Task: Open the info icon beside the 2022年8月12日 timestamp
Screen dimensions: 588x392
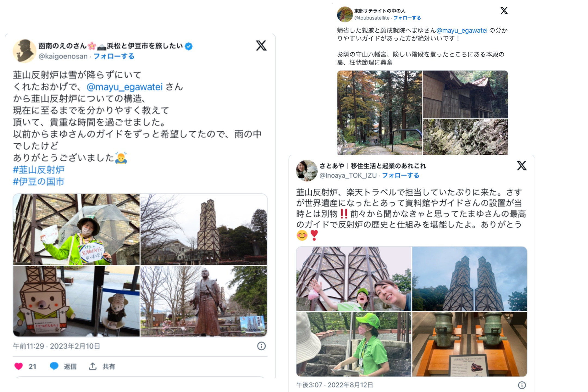Action: (522, 385)
